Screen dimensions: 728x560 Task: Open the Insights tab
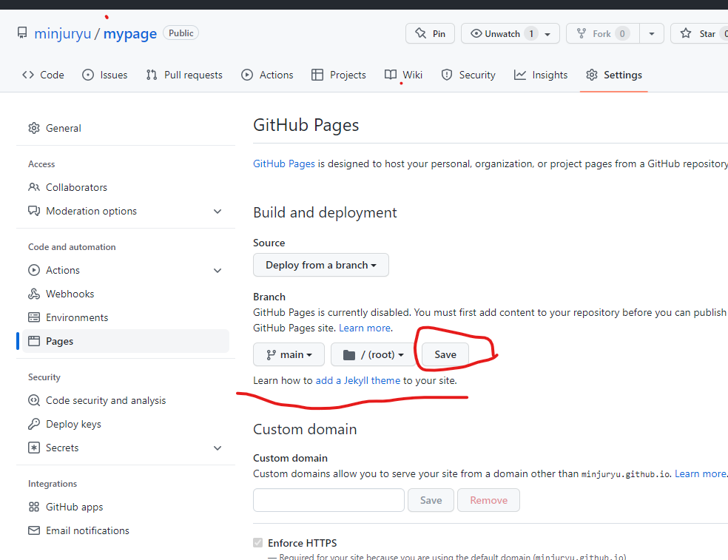click(540, 75)
